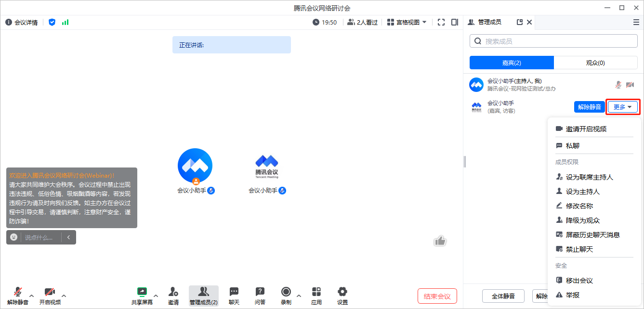Select 邀请开启视频 from the menu

pyautogui.click(x=595, y=129)
